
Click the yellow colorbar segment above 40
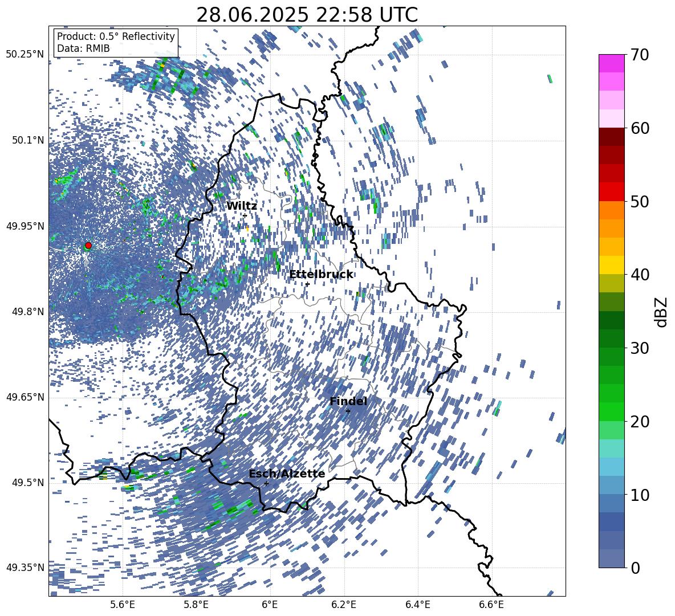click(x=611, y=266)
